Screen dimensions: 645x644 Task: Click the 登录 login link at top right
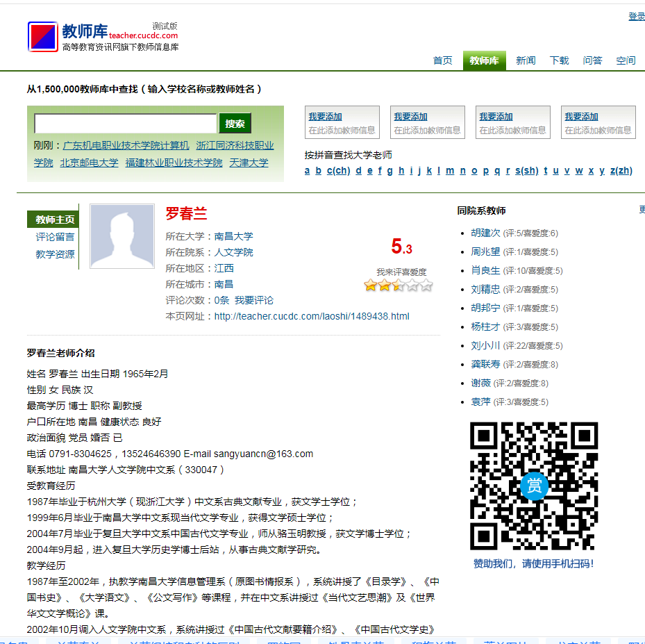pos(637,16)
